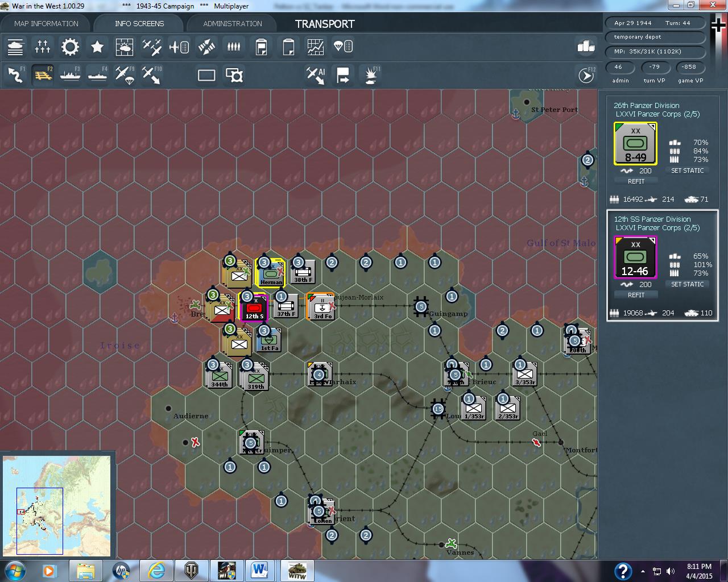Select the 12th SS Panzer 12-46 counter
Screen dimensions: 728x582
tap(635, 257)
